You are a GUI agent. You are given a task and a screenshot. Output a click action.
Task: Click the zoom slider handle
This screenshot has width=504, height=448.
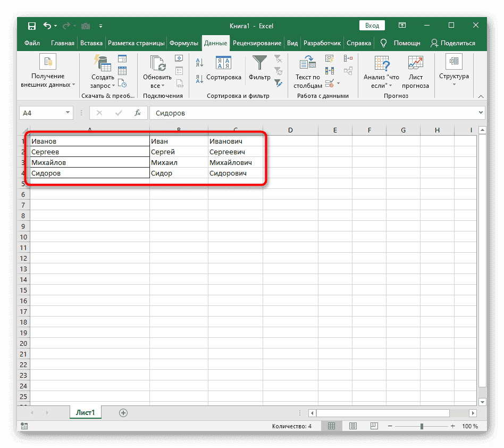422,426
